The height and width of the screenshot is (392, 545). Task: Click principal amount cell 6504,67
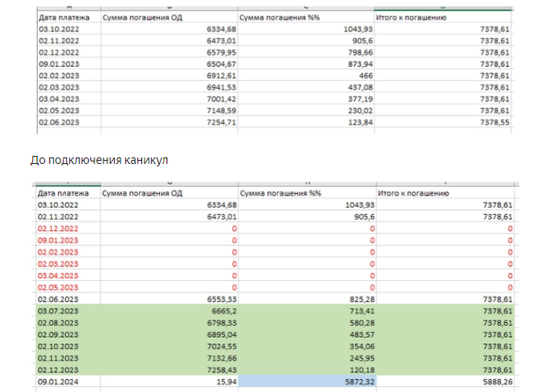coord(169,64)
